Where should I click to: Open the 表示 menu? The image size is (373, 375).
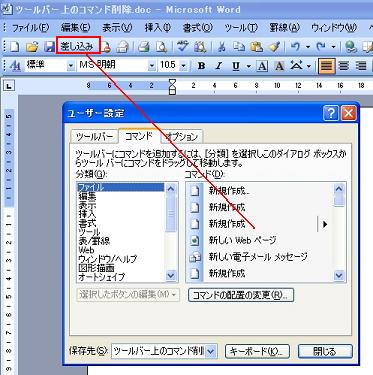(117, 28)
